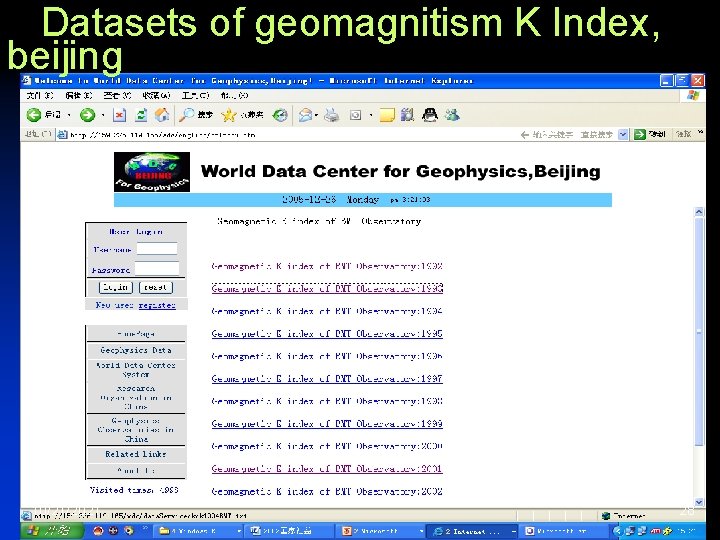Open History toolbar icon
The width and height of the screenshot is (720, 540).
click(280, 115)
